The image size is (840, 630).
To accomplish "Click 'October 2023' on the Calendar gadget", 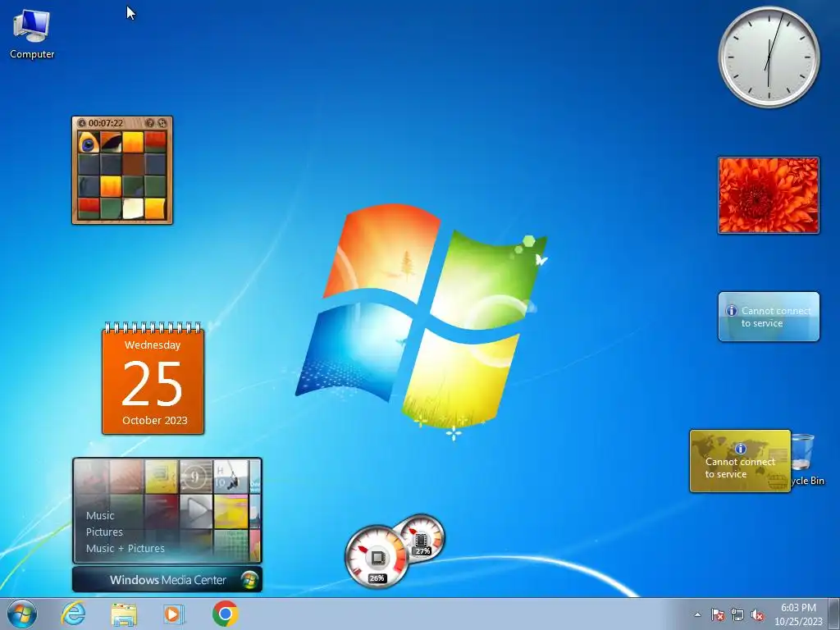I will (x=155, y=421).
